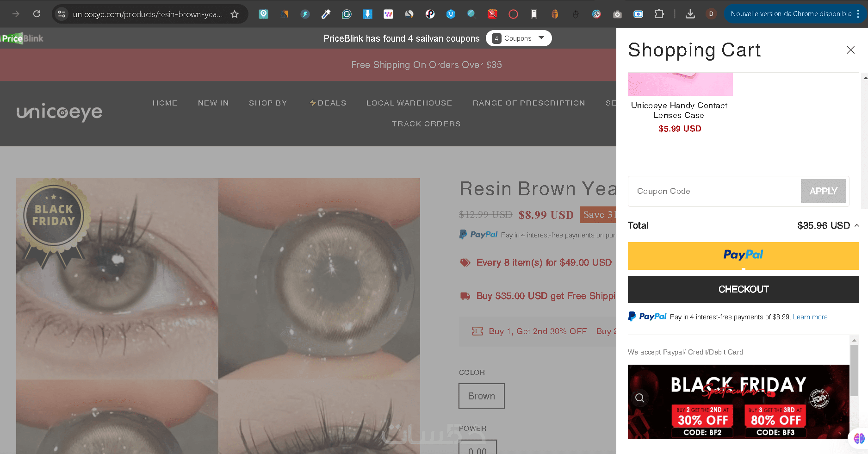Show Chrome downloads

[x=690, y=14]
